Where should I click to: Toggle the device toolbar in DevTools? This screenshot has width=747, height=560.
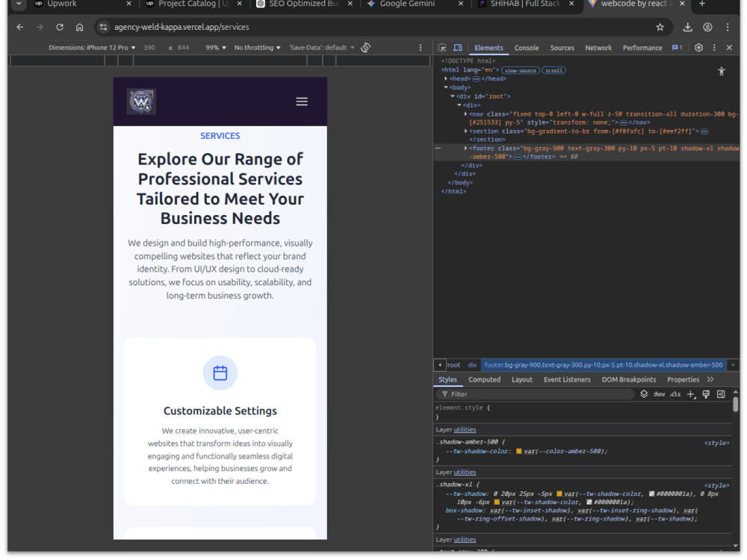coord(458,48)
